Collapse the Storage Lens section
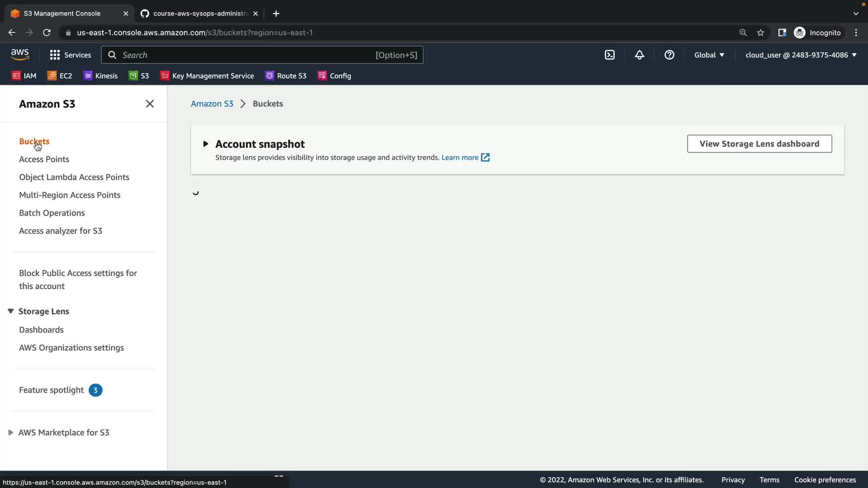The image size is (868, 488). click(11, 311)
